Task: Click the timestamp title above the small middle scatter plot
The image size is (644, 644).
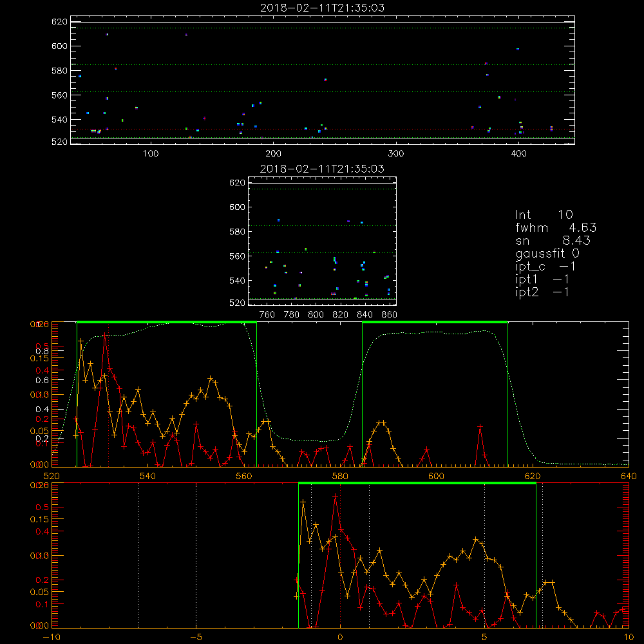Action: (x=322, y=169)
